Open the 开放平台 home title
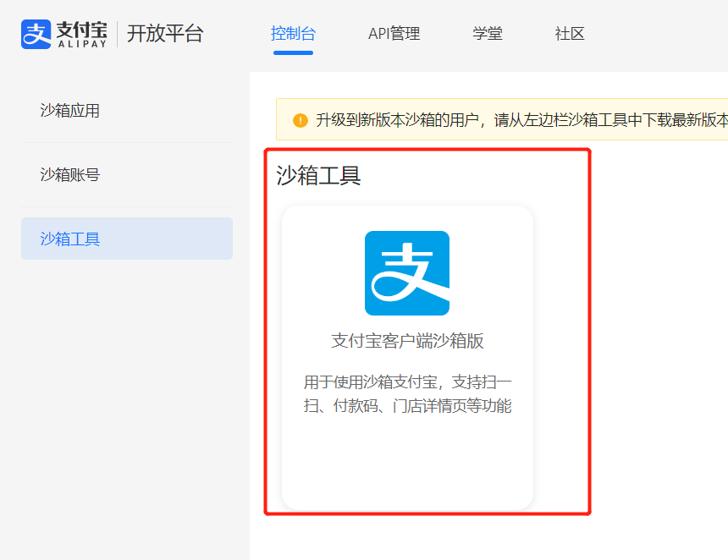Image resolution: width=728 pixels, height=560 pixels. [165, 34]
